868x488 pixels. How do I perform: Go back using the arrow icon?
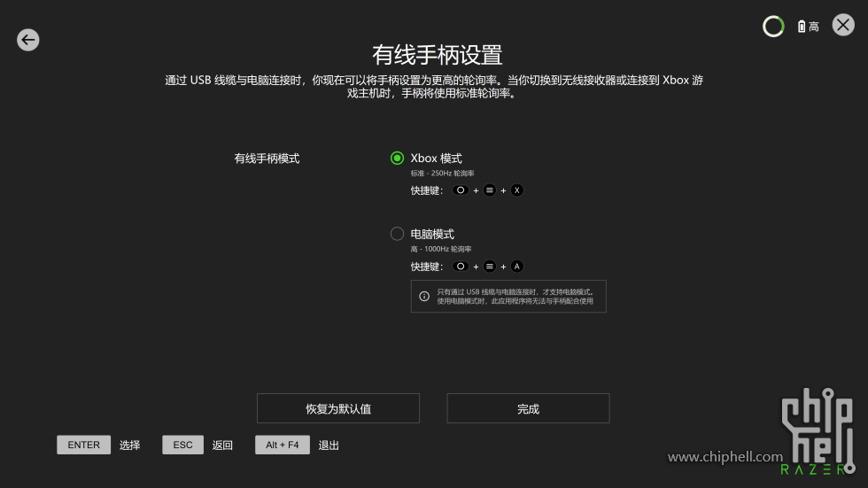tap(27, 40)
